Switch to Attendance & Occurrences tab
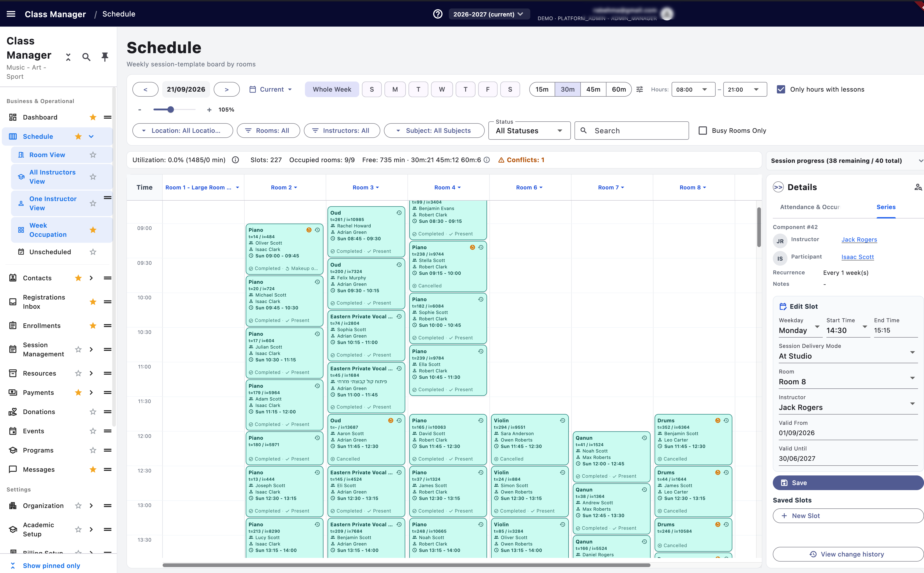The height and width of the screenshot is (573, 924). tap(809, 207)
